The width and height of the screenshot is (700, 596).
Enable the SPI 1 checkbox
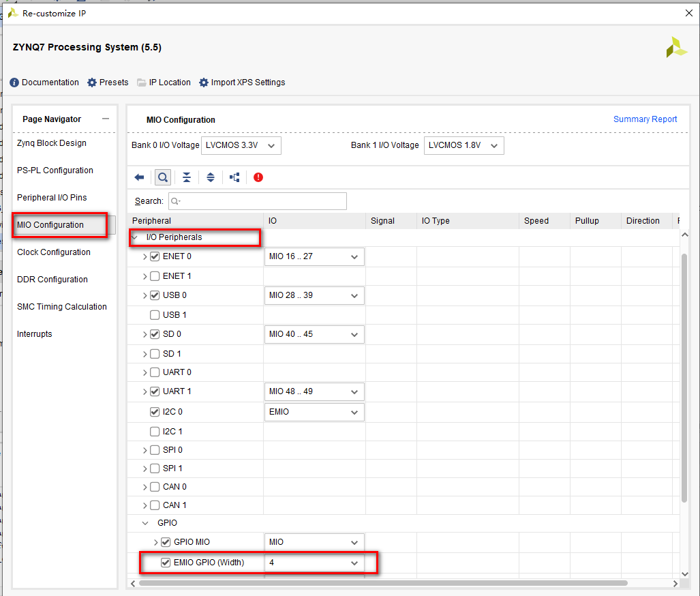(x=155, y=468)
